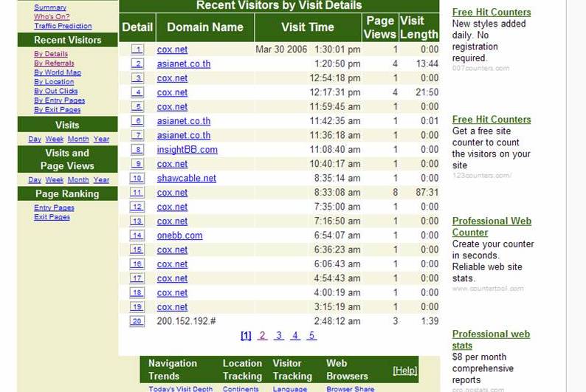Open Language under Visitor Tracking
586x392 pixels.
289,388
